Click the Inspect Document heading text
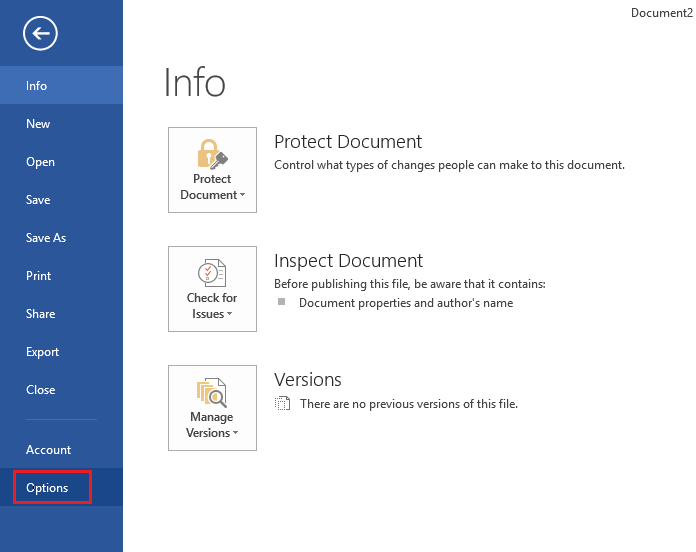This screenshot has height=552, width=696. (348, 261)
